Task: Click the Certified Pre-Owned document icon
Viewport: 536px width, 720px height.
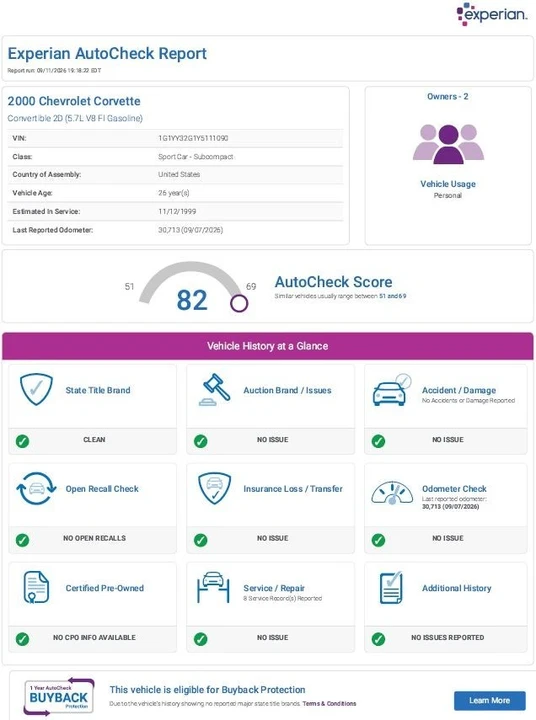Action: [x=36, y=587]
